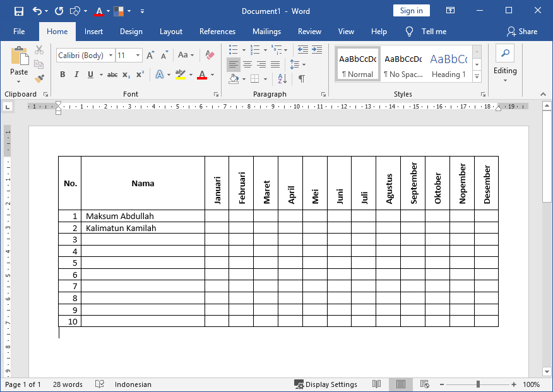Image resolution: width=553 pixels, height=392 pixels.
Task: Expand the Numbering list dropdown
Action: click(x=265, y=50)
